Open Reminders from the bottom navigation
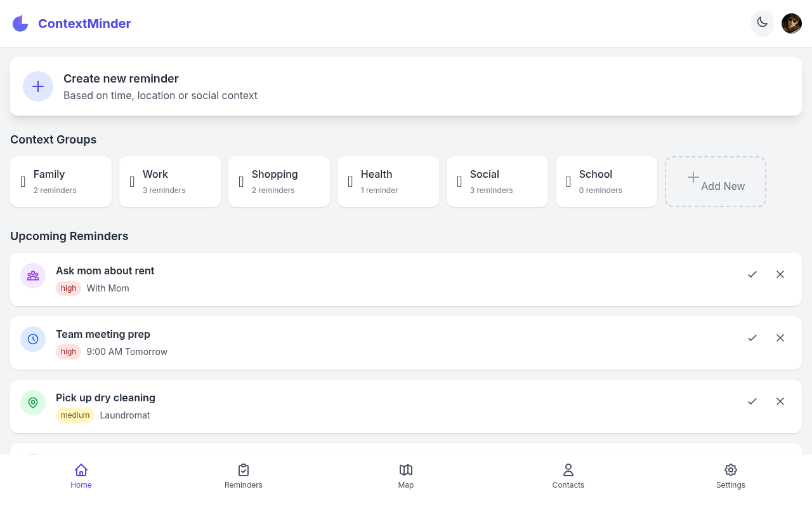Viewport: 812px width, 508px height. [x=244, y=476]
